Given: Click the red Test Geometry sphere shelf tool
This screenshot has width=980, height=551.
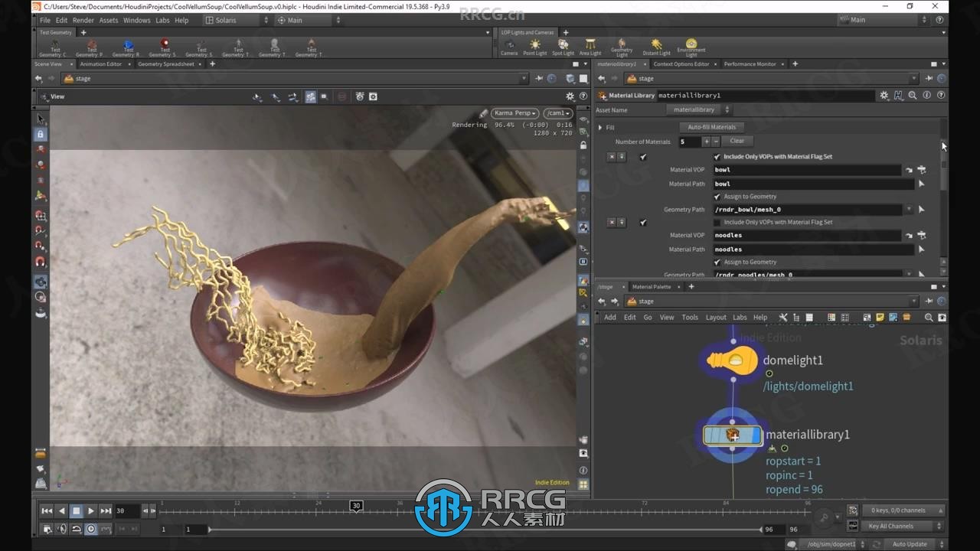Looking at the screenshot, I should click(x=165, y=47).
